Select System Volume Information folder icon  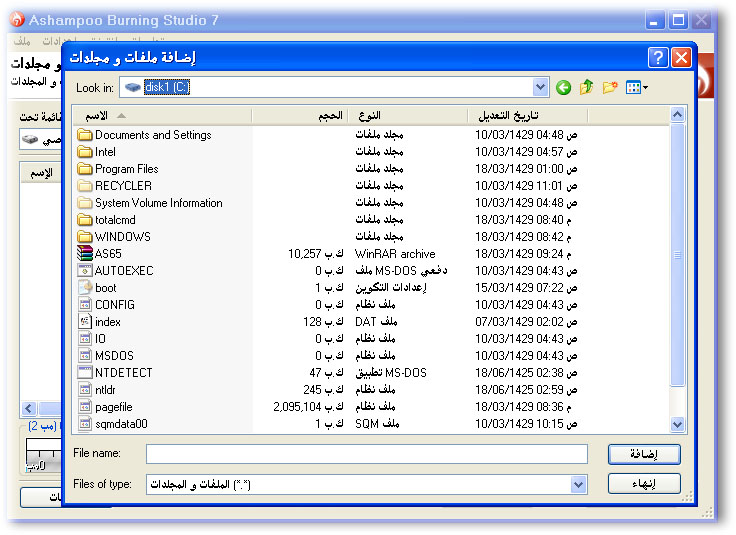[84, 203]
